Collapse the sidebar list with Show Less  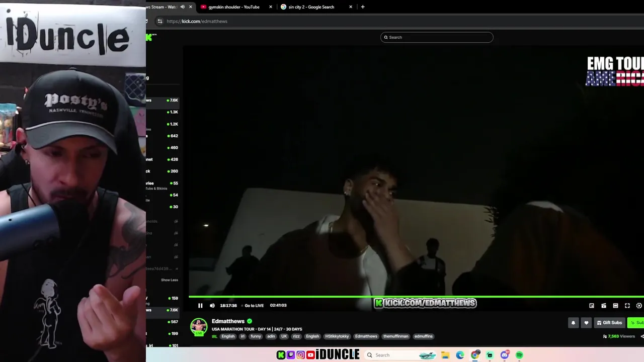(170, 280)
